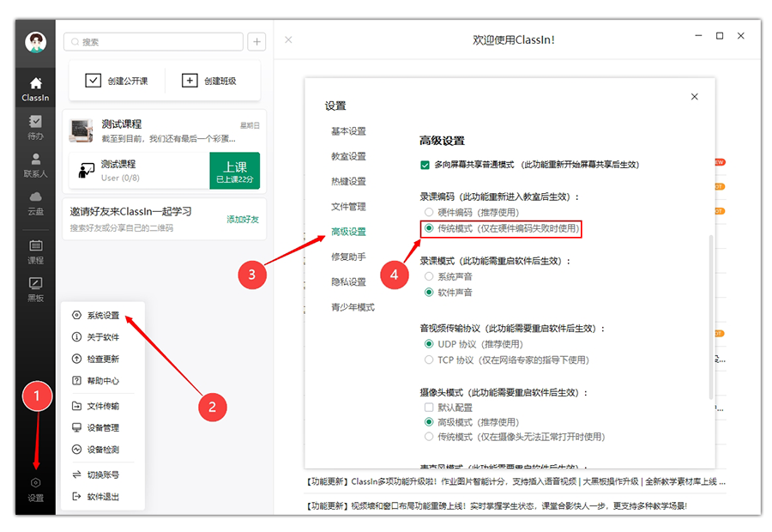Open the 黑板 blackboard icon
This screenshot has width=772, height=532.
point(35,283)
